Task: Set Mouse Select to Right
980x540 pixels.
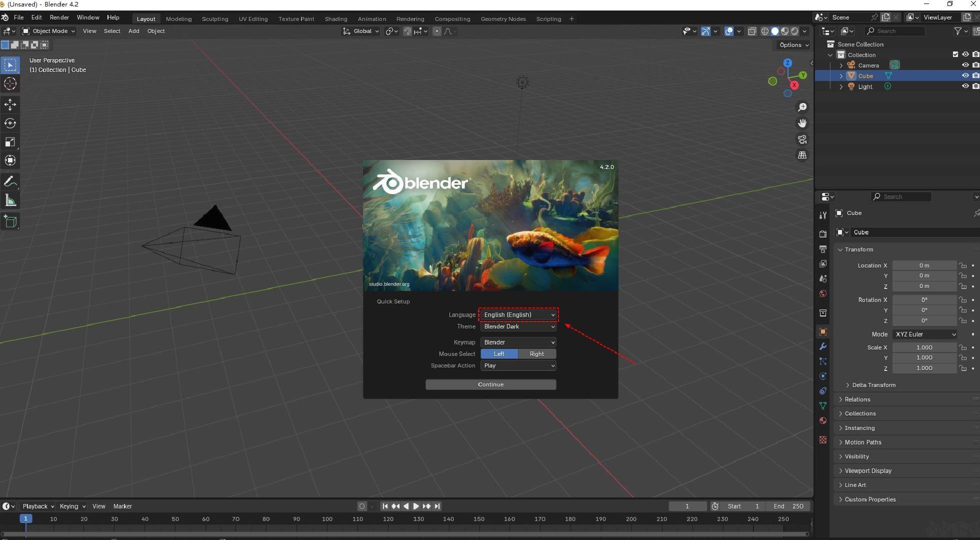Action: [537, 354]
